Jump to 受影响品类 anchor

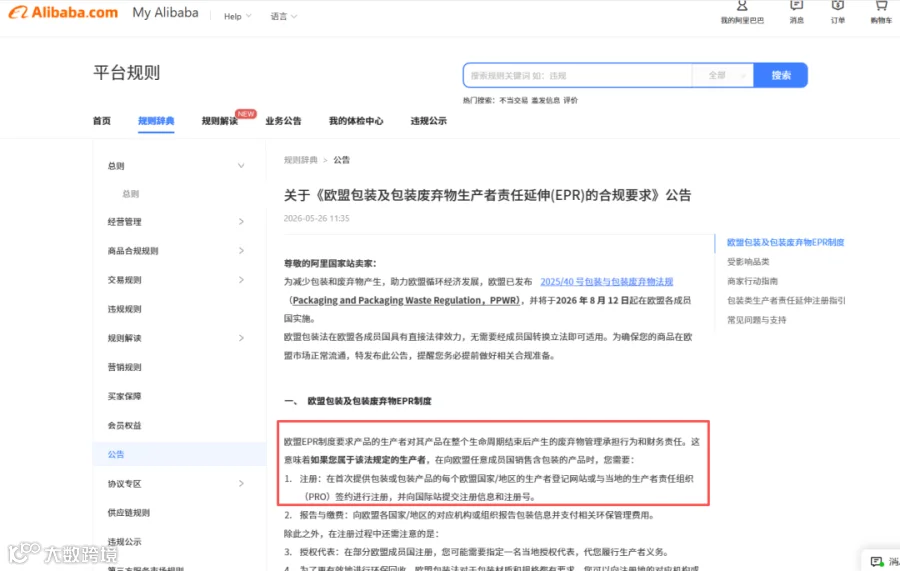pos(748,262)
